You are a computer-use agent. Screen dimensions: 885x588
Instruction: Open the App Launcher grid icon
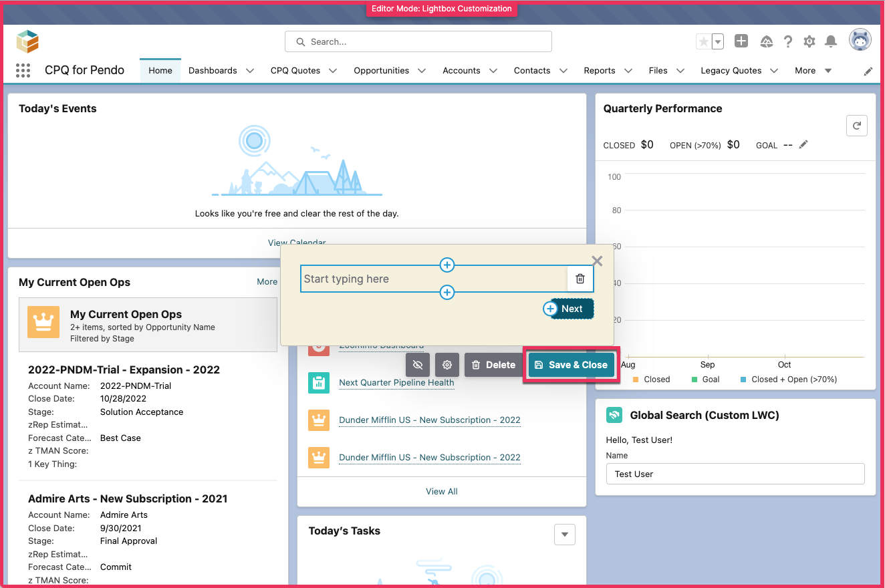click(23, 70)
